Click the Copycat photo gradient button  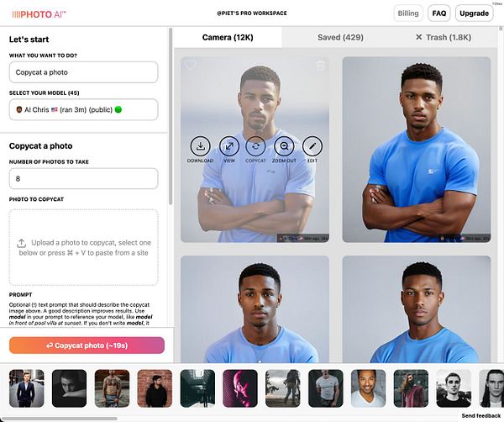click(87, 346)
